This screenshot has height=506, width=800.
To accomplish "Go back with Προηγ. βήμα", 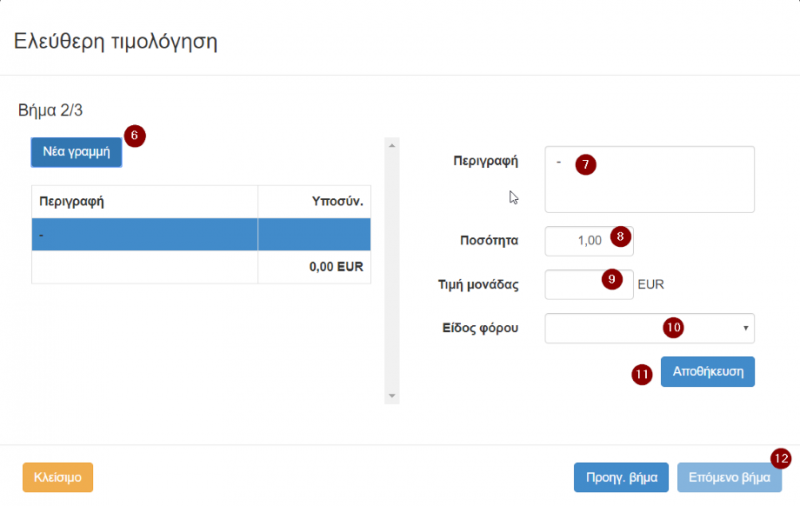I will pyautogui.click(x=620, y=477).
